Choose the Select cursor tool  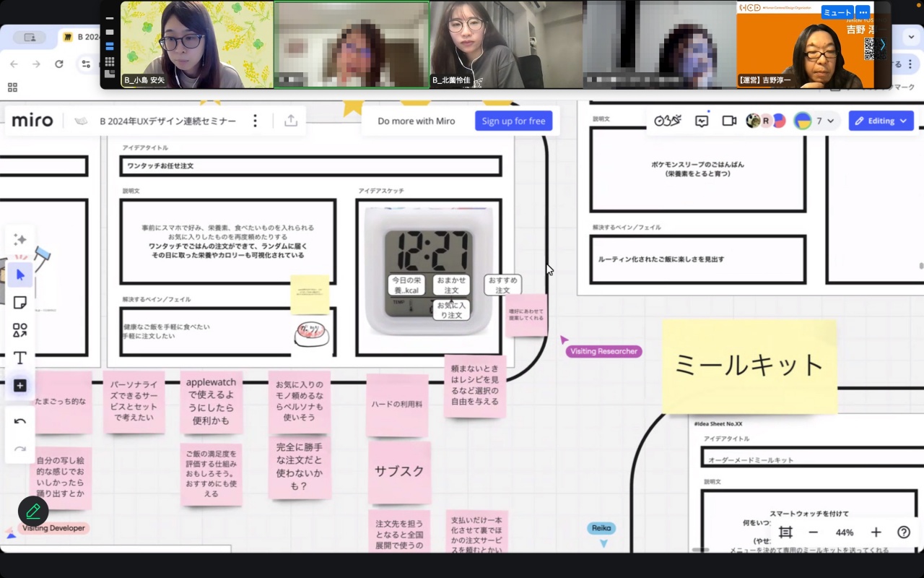coord(20,275)
